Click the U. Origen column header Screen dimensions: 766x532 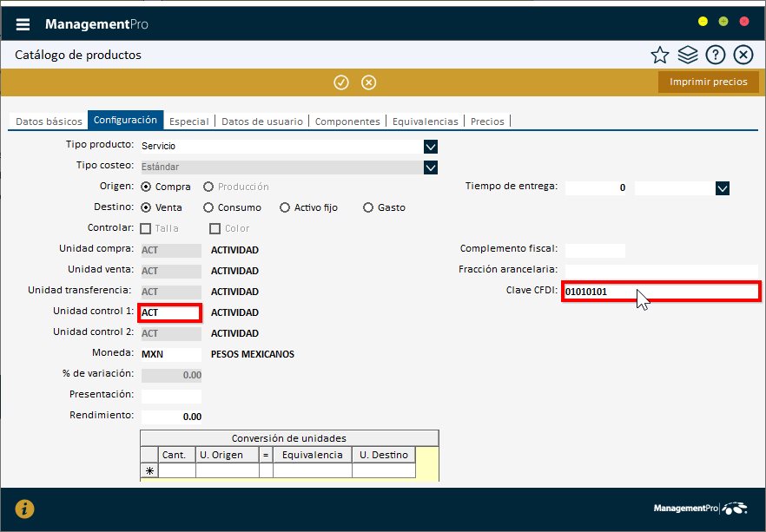[228, 455]
